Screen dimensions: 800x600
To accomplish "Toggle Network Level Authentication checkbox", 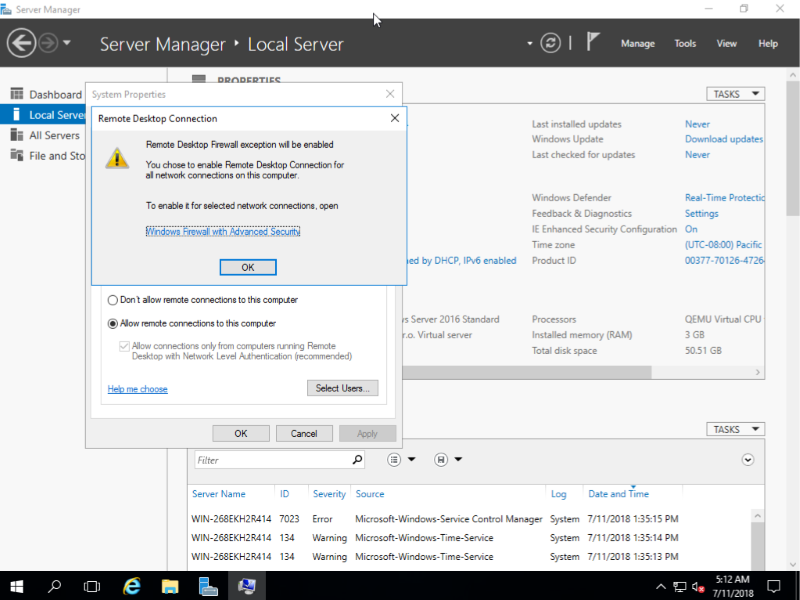I will tap(124, 346).
